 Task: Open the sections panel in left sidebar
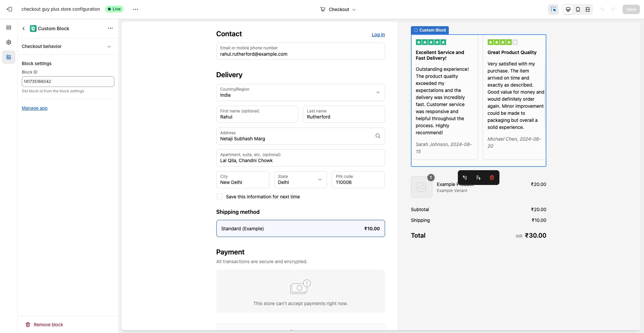click(x=9, y=28)
